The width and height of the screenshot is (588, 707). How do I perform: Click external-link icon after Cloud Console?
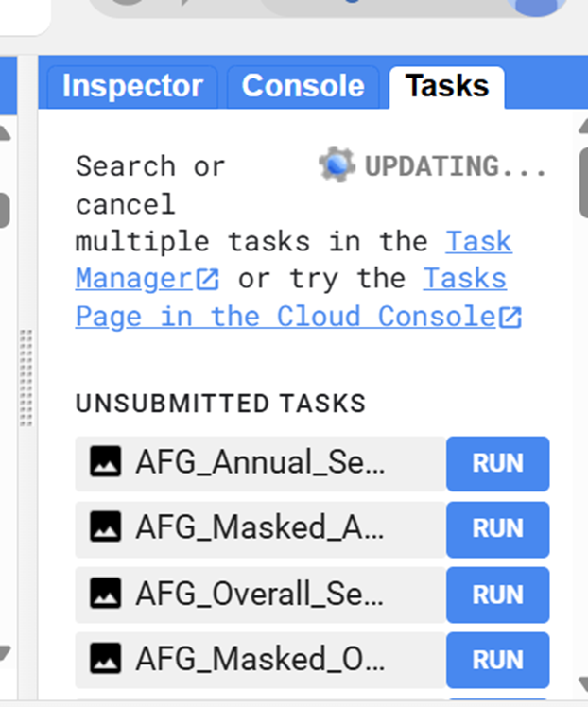510,318
